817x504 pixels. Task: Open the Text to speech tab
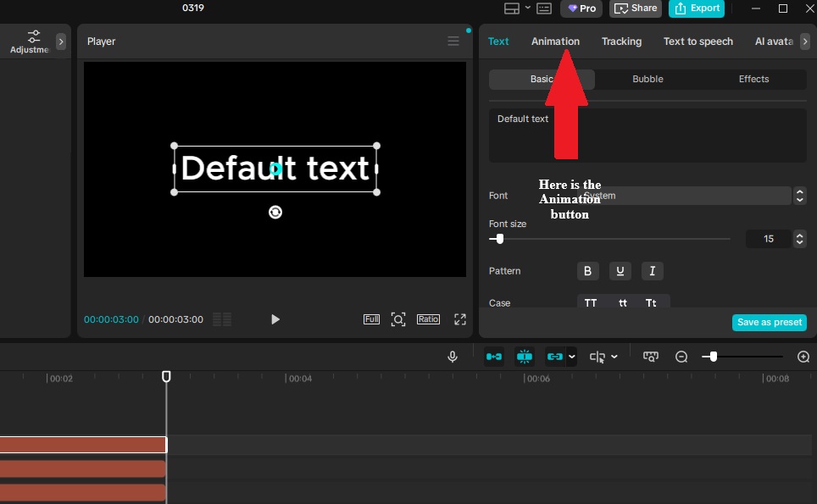(698, 41)
